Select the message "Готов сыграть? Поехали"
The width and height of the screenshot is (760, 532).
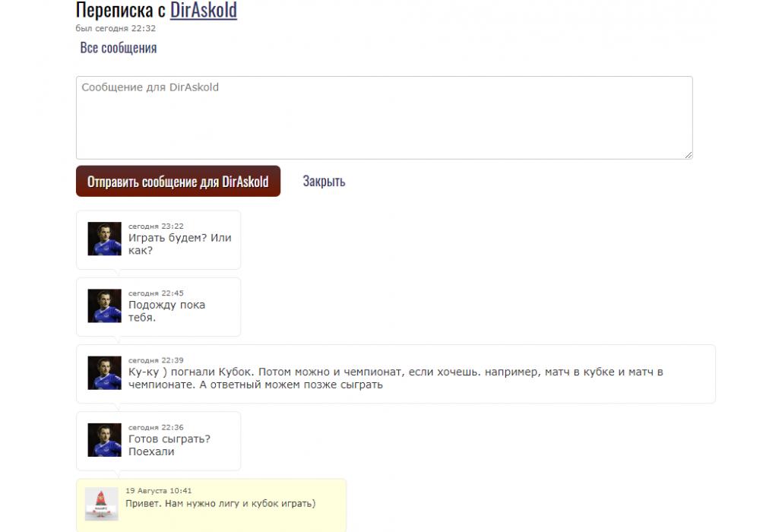click(169, 445)
